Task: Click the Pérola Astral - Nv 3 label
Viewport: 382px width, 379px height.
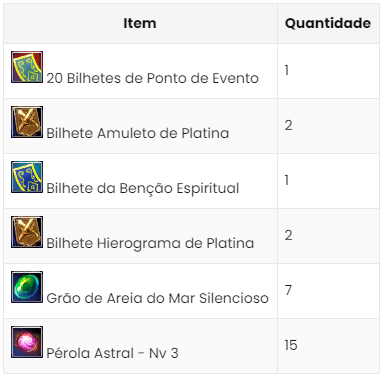Action: [x=112, y=353]
